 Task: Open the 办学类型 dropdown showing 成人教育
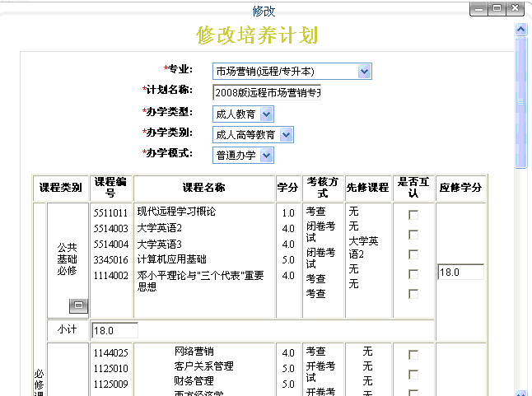[x=267, y=114]
